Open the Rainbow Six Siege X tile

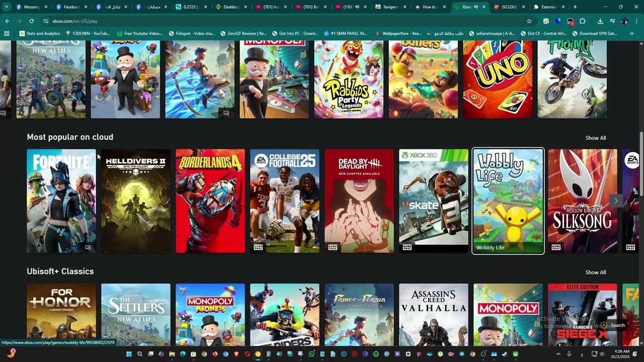tap(583, 315)
